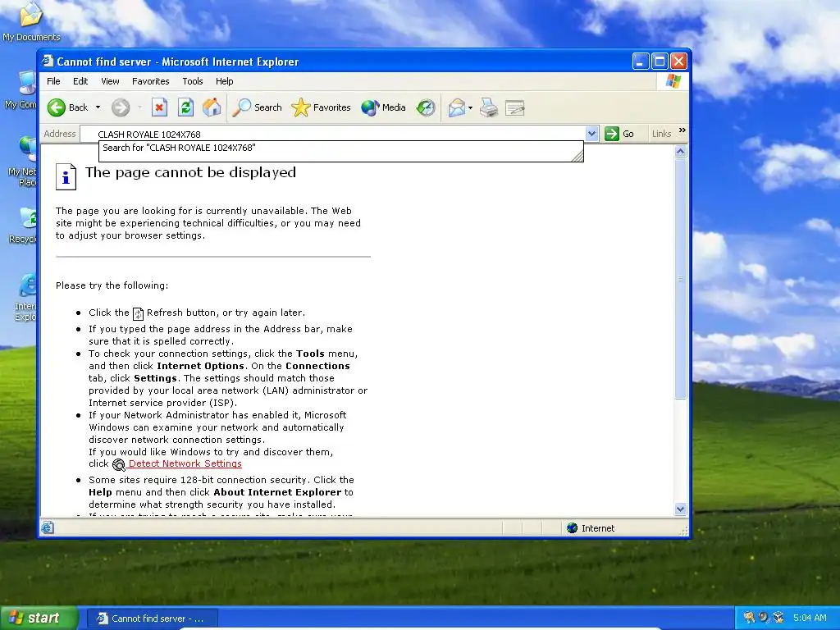Click the Mail envelope icon

(456, 107)
